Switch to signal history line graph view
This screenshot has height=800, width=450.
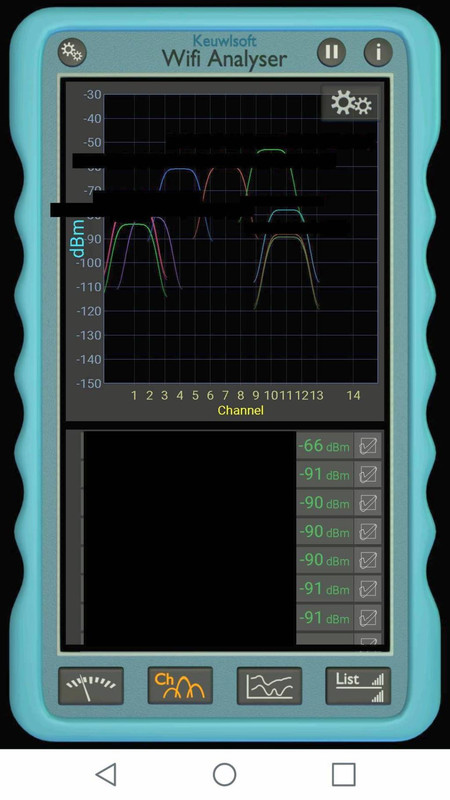pos(269,686)
